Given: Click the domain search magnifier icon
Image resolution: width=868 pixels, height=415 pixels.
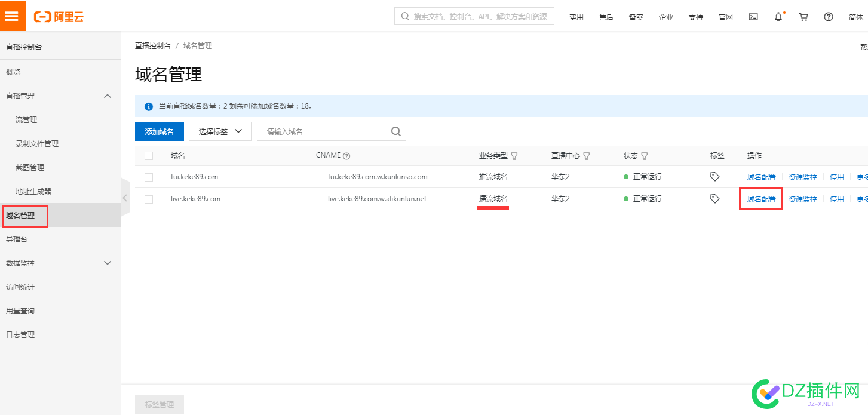Looking at the screenshot, I should click(396, 131).
